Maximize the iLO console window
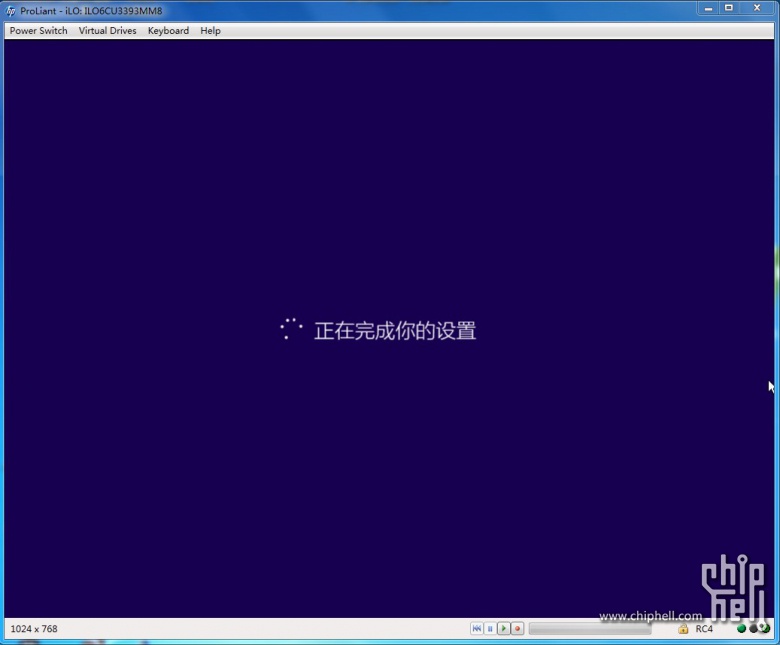This screenshot has width=780, height=645. 729,8
